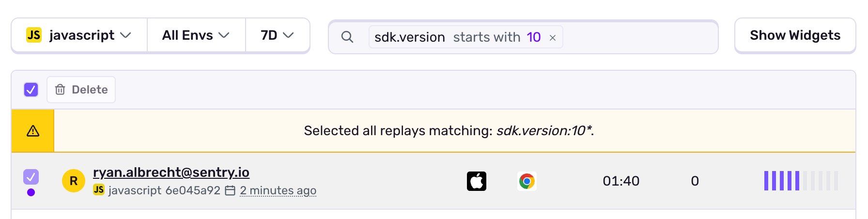Click Show Widgets button
868x219 pixels.
[x=795, y=35]
